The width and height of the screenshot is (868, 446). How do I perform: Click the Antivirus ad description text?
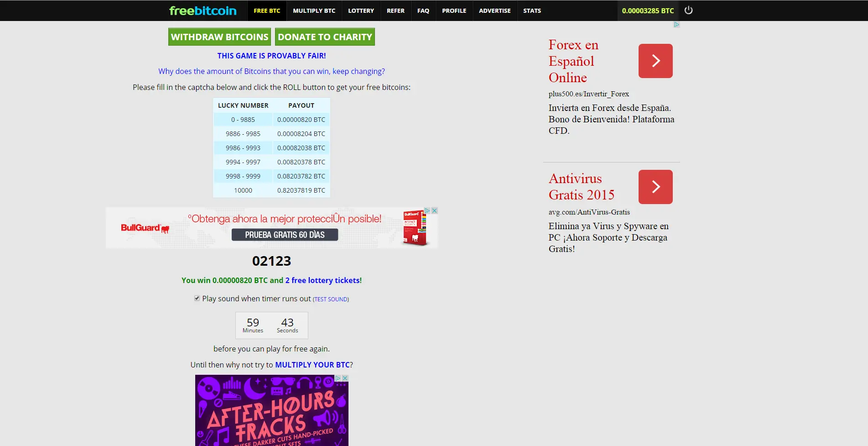608,237
